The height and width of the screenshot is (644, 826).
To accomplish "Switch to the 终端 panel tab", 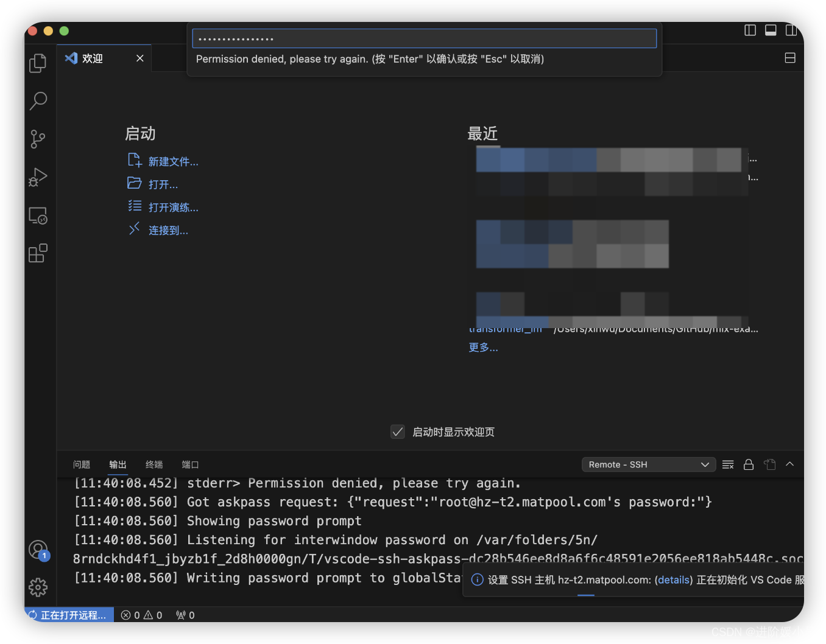I will click(154, 464).
